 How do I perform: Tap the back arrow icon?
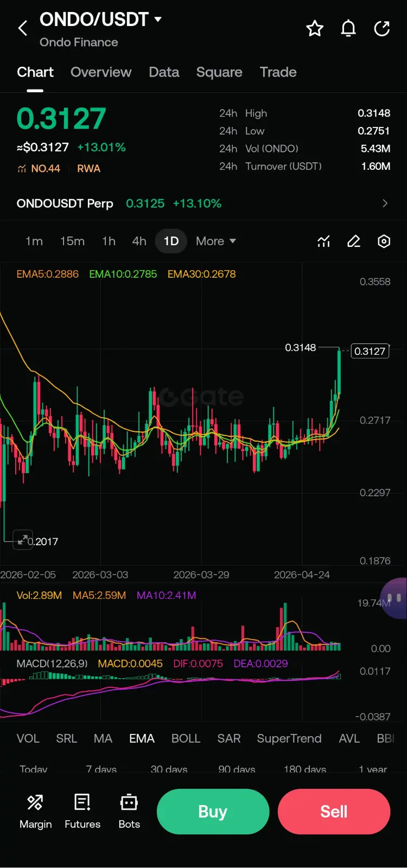(x=23, y=28)
